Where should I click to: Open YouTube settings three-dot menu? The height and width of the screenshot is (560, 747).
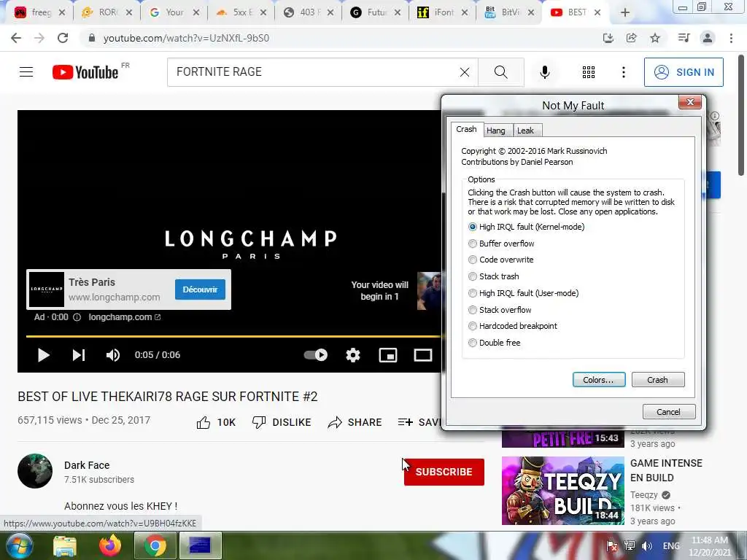[x=623, y=72]
